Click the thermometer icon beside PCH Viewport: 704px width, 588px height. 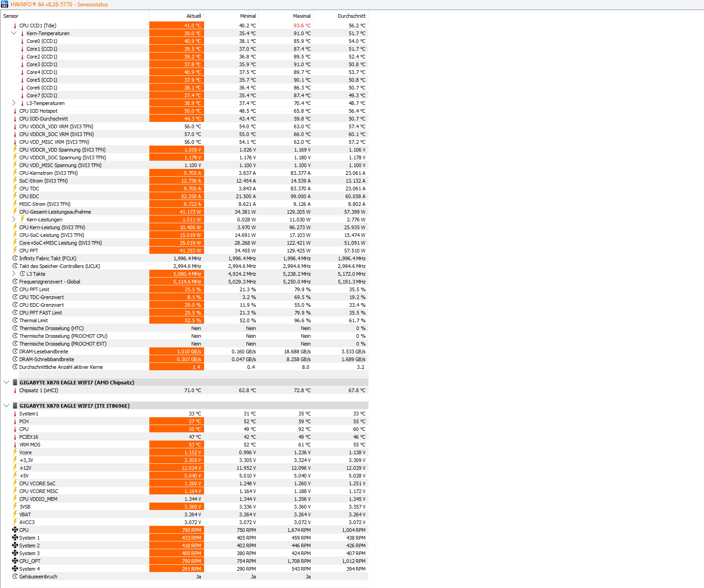click(x=15, y=421)
